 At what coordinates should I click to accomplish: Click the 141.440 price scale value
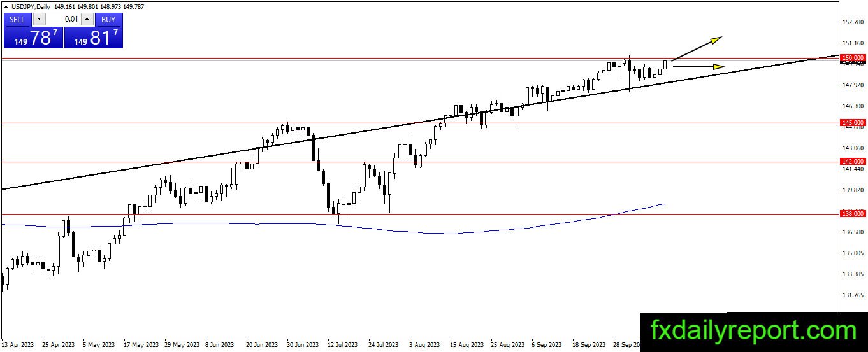point(853,169)
